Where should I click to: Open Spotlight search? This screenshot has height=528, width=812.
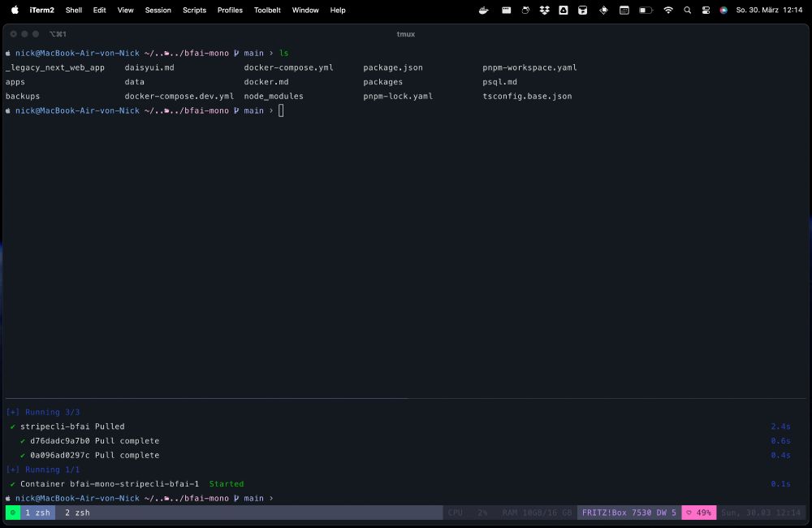687,10
